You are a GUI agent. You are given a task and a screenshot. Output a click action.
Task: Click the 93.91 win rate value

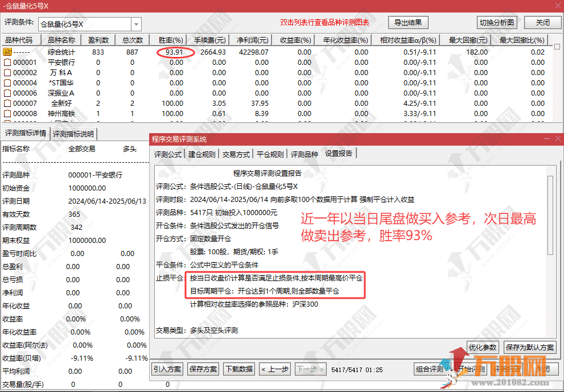point(175,52)
